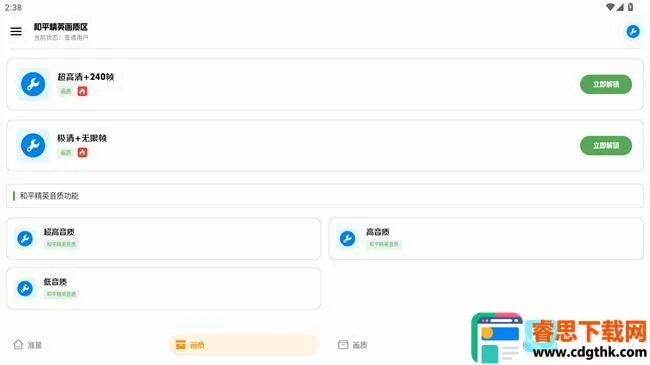Tap the 低音质 title text
The width and height of the screenshot is (650, 365).
pos(55,282)
